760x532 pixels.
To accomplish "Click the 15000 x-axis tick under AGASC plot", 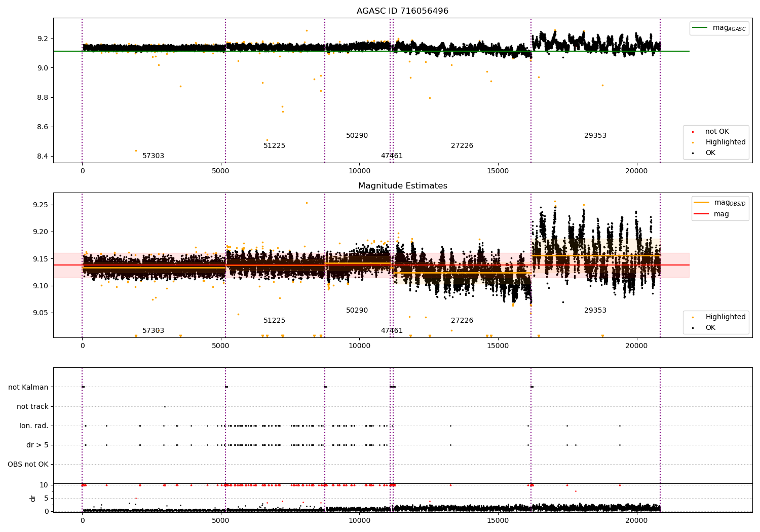I will tap(498, 171).
